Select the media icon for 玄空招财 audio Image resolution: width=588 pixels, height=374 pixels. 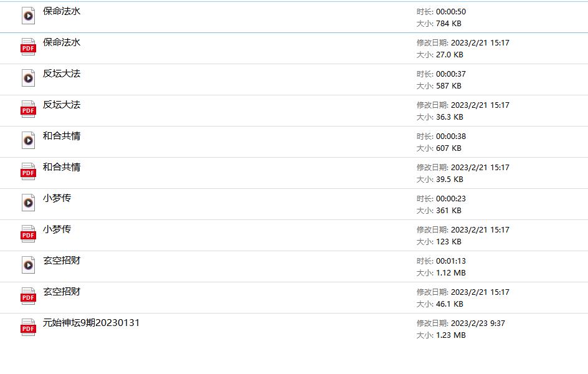pos(29,266)
